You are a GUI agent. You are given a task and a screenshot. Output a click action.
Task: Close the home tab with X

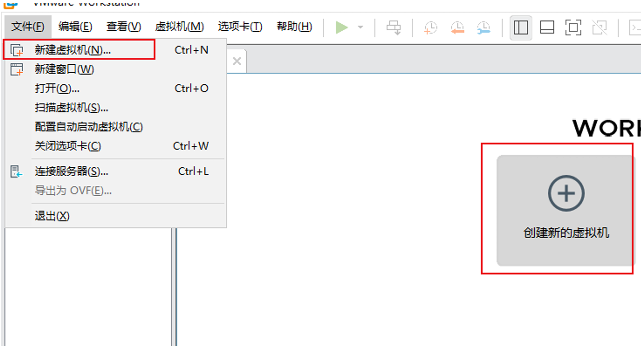[x=237, y=61]
